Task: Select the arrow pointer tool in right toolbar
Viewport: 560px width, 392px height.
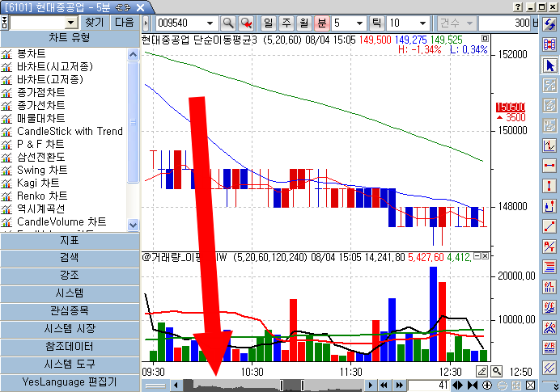Action: click(550, 65)
